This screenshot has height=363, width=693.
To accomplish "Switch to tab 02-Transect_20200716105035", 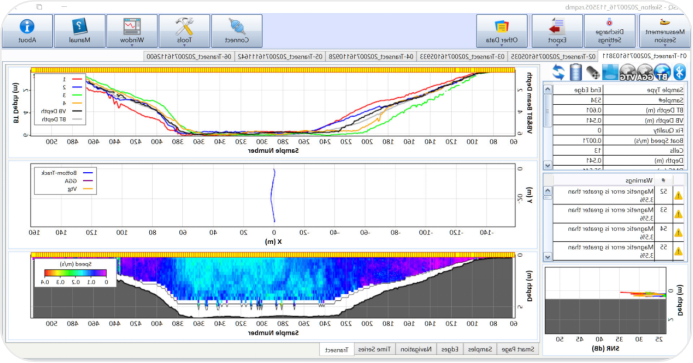I will tap(552, 56).
